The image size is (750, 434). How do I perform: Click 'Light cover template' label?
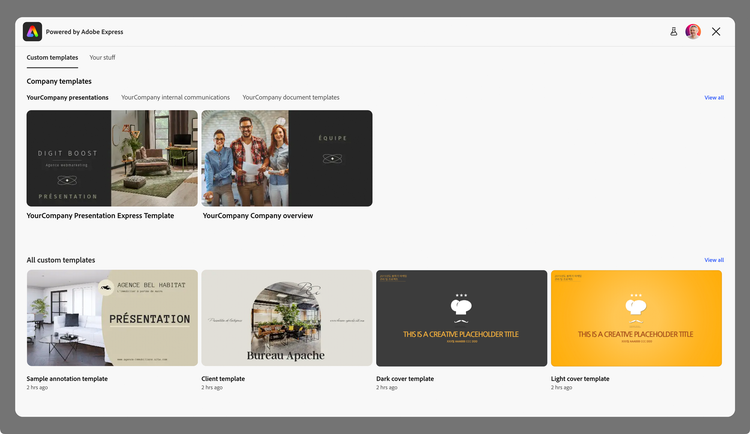pos(580,379)
